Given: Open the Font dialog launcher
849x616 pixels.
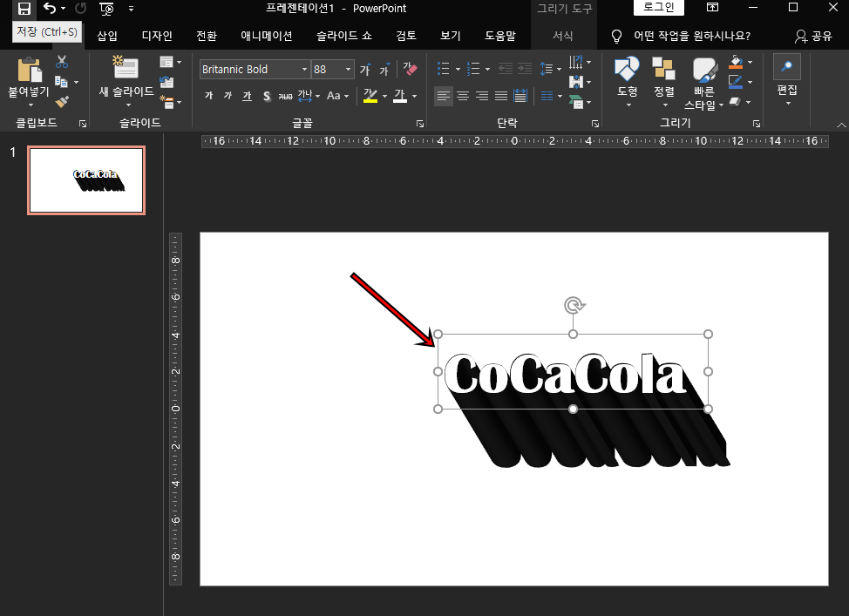Looking at the screenshot, I should point(419,124).
